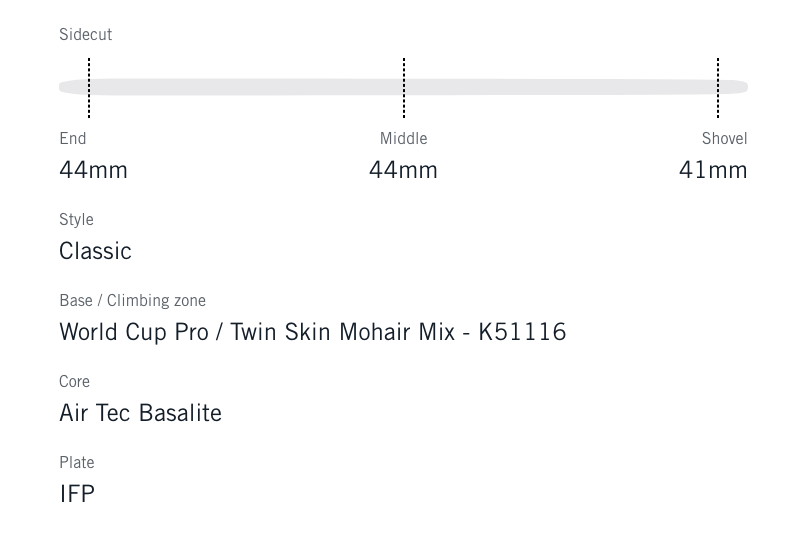Select the End dashed marker line

click(89, 88)
